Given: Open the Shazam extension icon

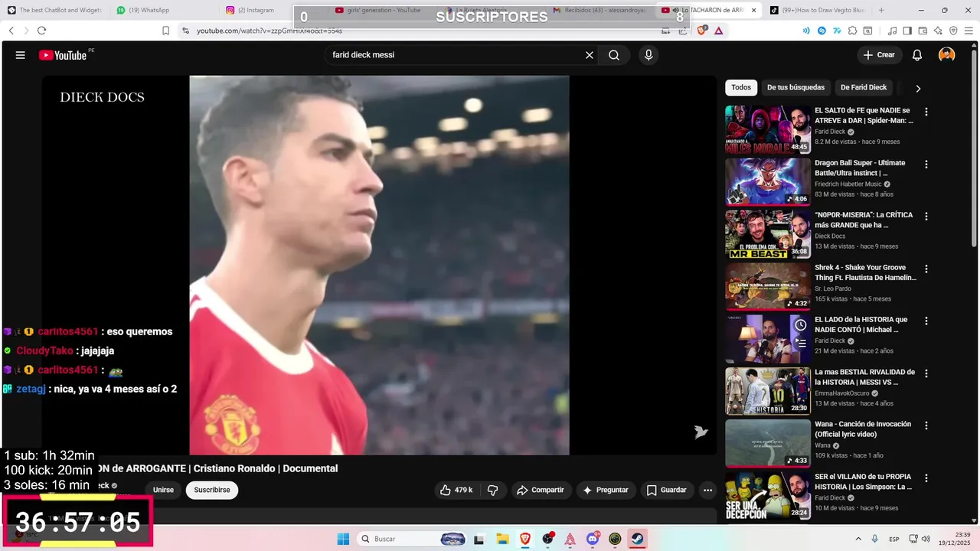Looking at the screenshot, I should [822, 31].
